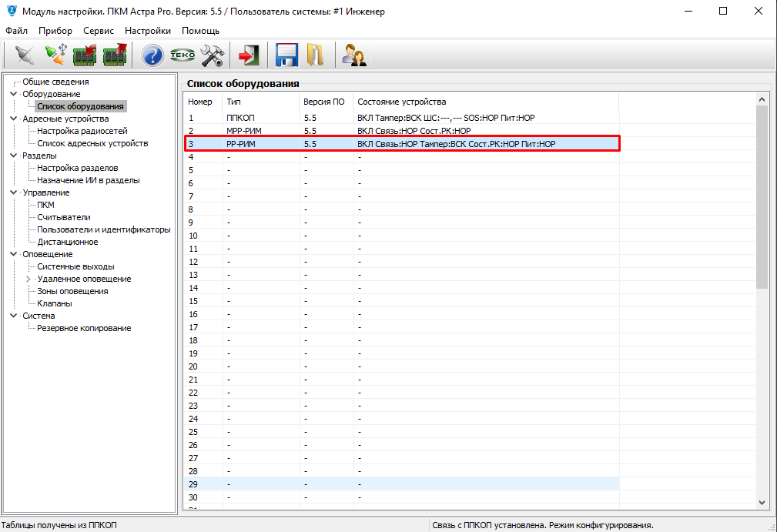This screenshot has width=777, height=532.
Task: Click the two users icon in toolbar
Action: [x=353, y=55]
